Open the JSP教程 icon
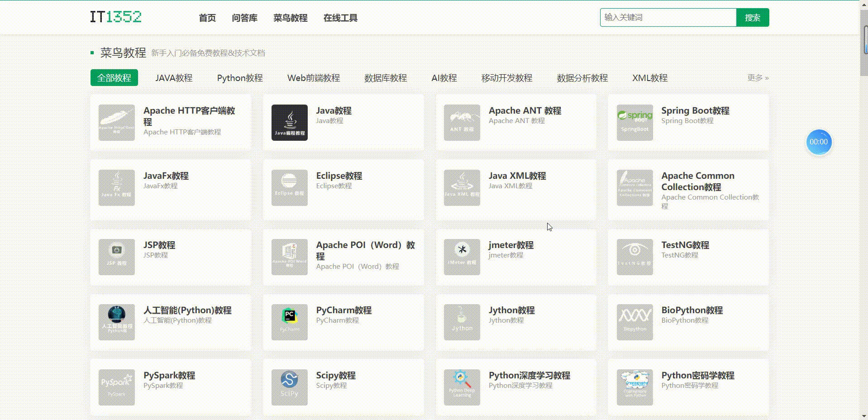 pos(117,257)
